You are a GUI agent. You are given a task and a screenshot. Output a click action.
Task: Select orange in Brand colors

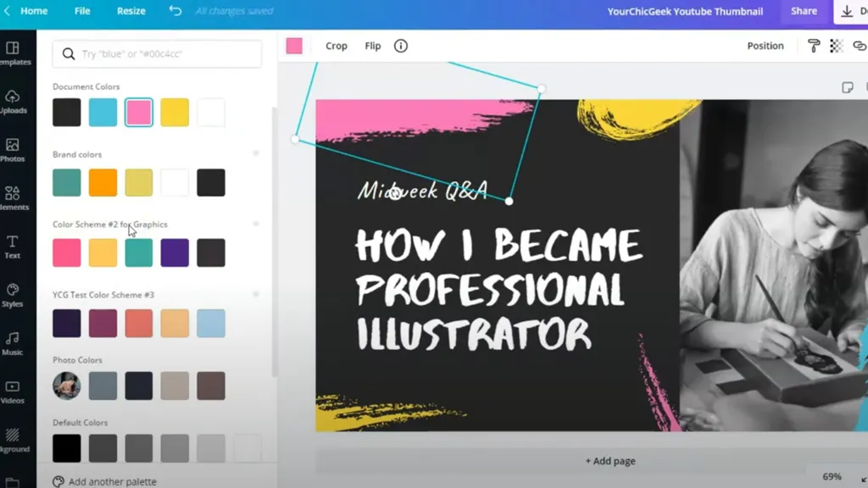tap(103, 183)
